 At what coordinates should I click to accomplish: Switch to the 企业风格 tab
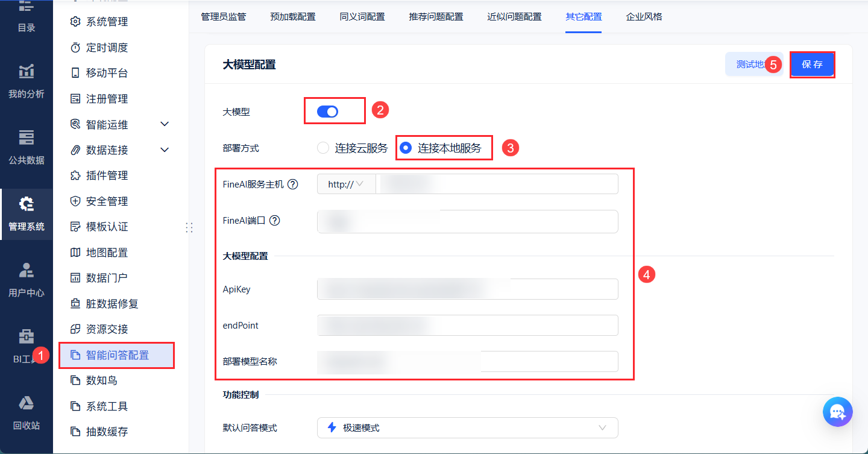[x=644, y=17]
